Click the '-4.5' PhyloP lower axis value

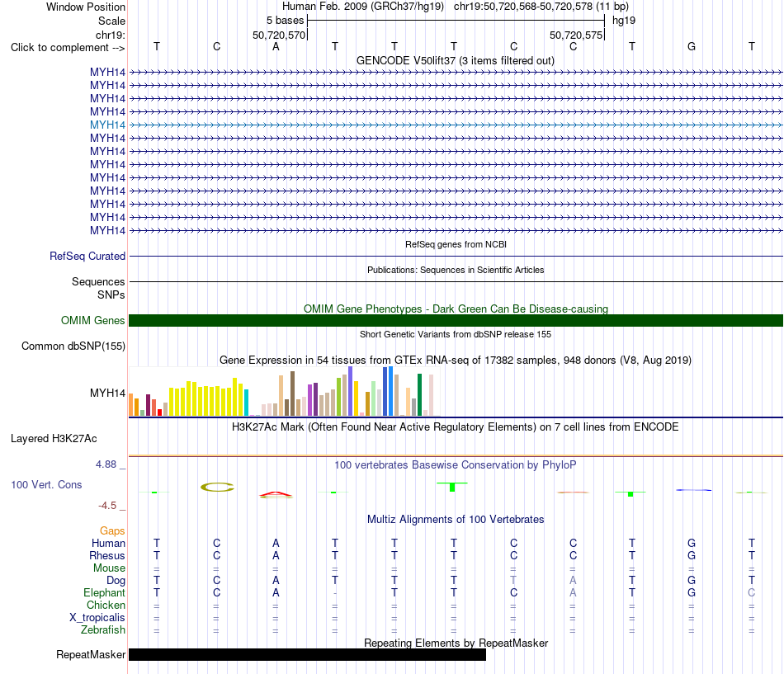pos(107,506)
